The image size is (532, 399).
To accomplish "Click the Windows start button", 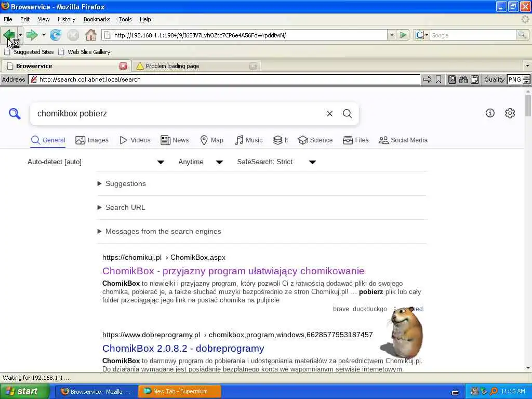I will point(24,392).
